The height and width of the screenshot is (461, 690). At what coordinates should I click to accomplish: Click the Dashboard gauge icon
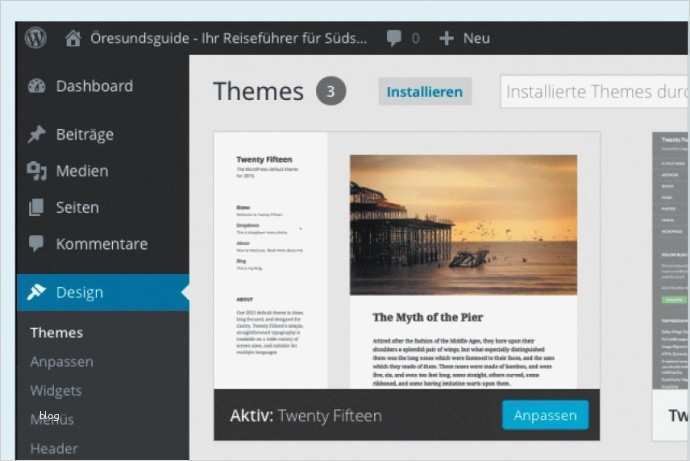[x=37, y=86]
